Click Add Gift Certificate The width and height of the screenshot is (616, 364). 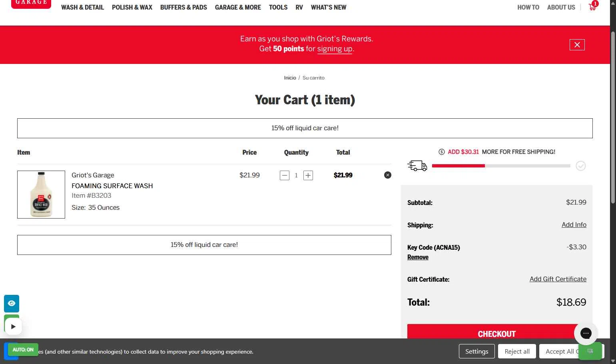(558, 279)
